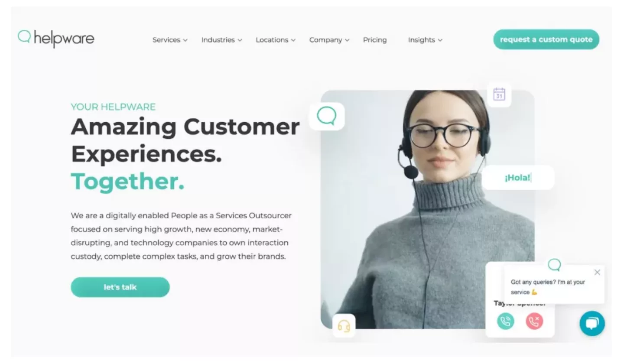Click the chat greeting message text
The width and height of the screenshot is (624, 364).
pyautogui.click(x=548, y=287)
